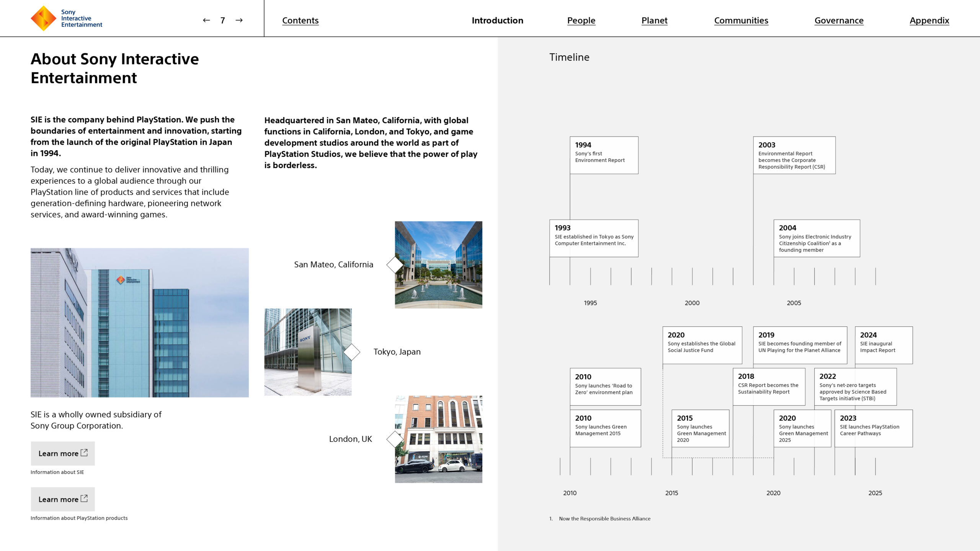Navigate to the Appendix section
Screen dimensions: 980x551
[x=929, y=20]
